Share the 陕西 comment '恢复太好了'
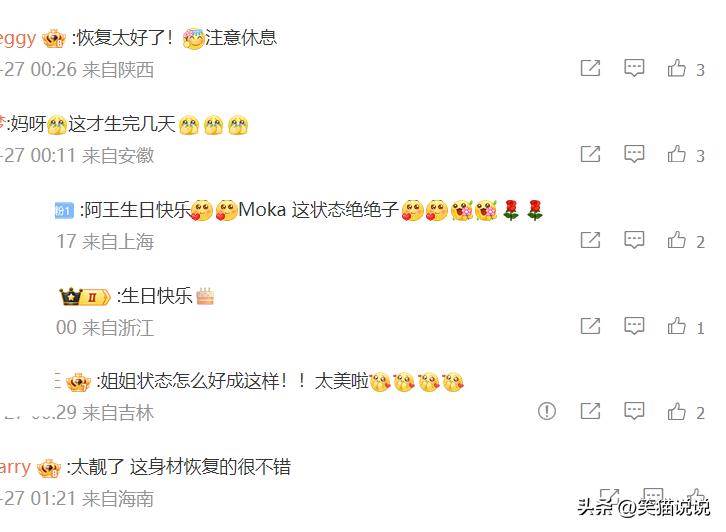 [590, 68]
